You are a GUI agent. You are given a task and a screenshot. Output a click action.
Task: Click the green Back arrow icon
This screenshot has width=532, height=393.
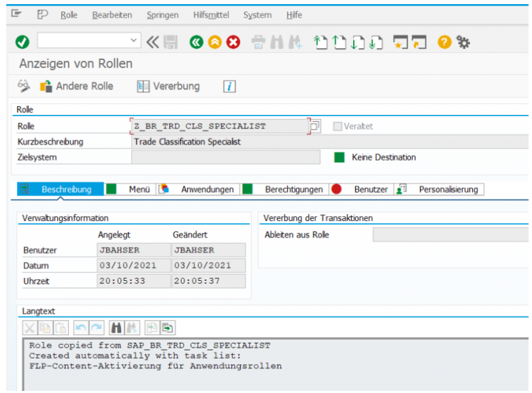point(196,43)
